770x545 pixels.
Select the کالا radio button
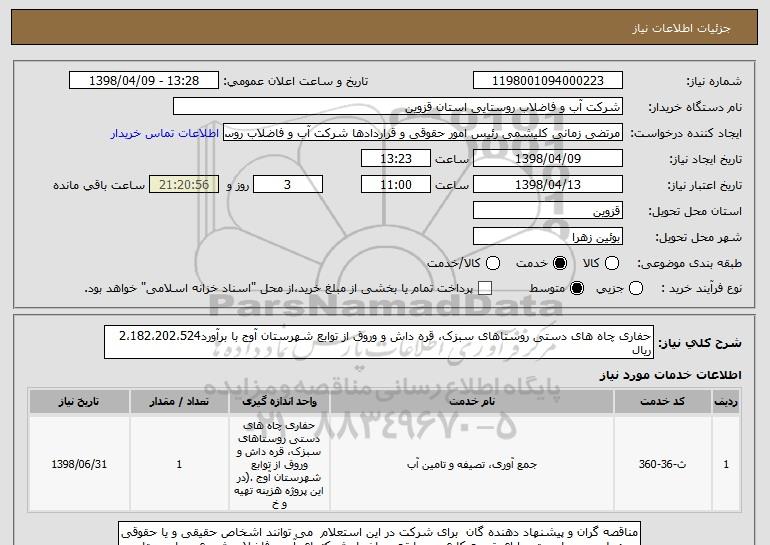point(612,263)
